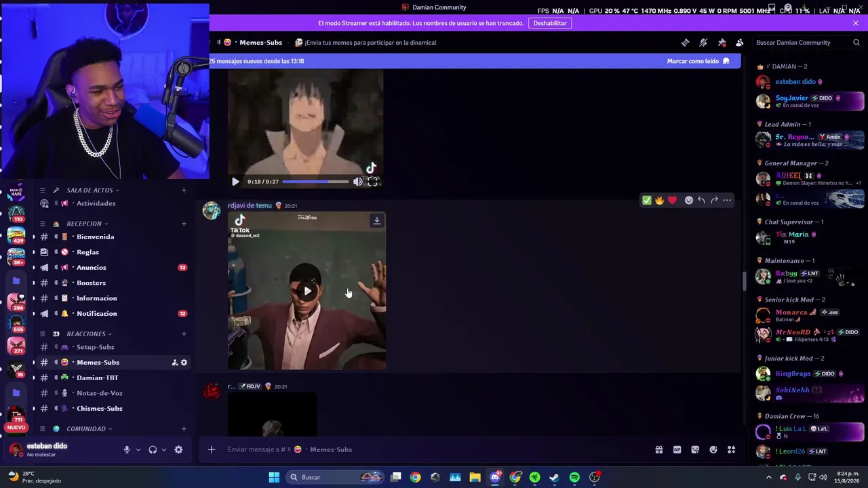Viewport: 868px width, 488px height.
Task: Click Deshabilitar streamer mode button
Action: click(x=550, y=23)
